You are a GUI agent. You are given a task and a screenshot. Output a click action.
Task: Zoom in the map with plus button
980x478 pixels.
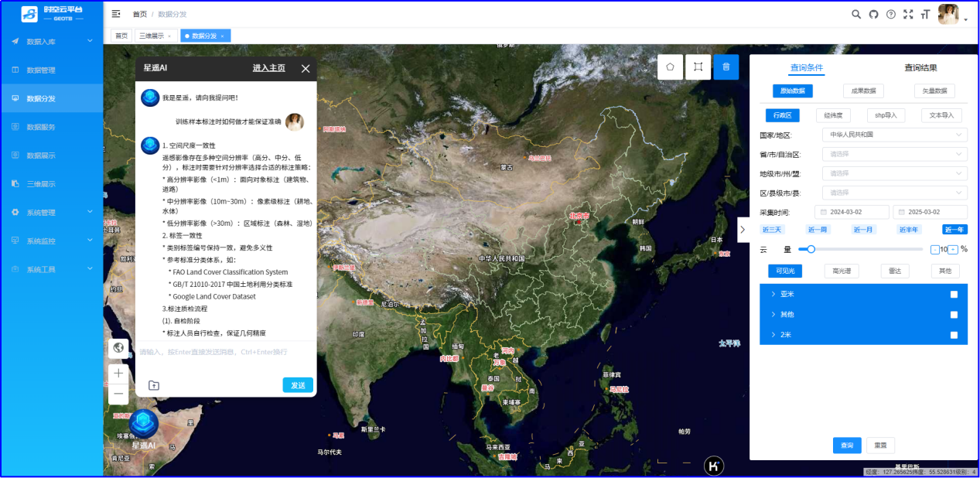pos(118,373)
